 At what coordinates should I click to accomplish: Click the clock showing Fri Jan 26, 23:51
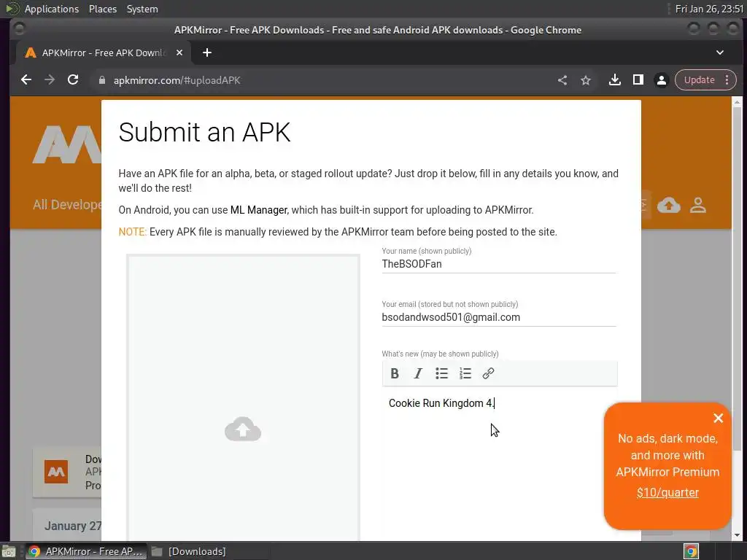pyautogui.click(x=709, y=9)
